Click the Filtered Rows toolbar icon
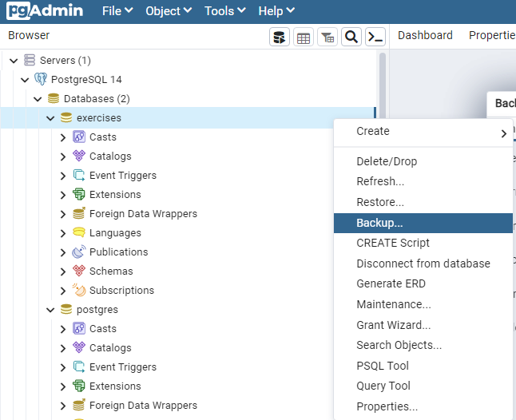 [327, 37]
